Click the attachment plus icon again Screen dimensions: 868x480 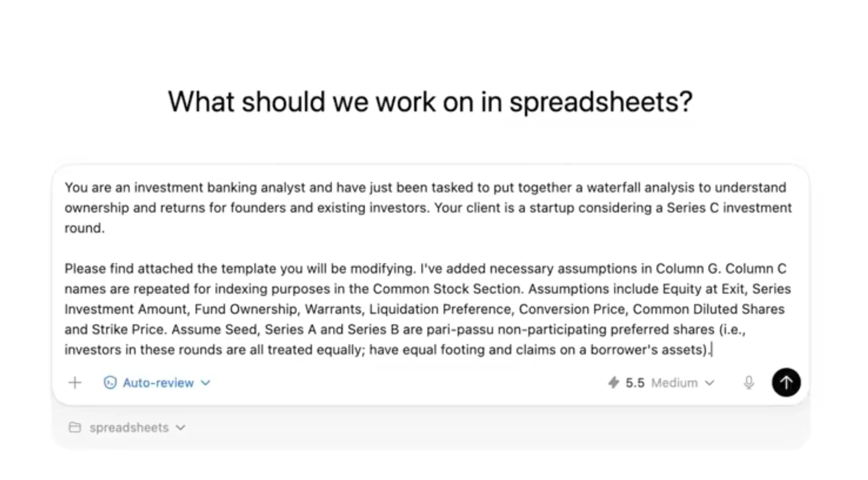click(x=75, y=382)
